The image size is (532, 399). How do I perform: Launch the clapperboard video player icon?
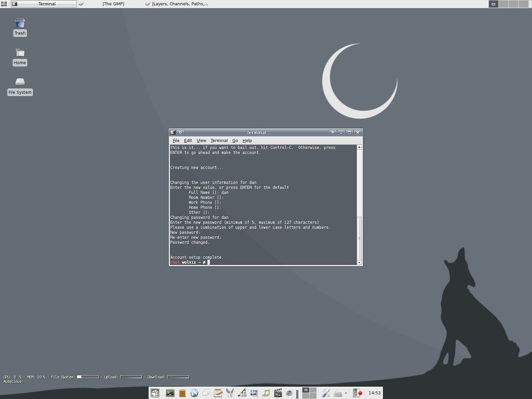pos(277,393)
